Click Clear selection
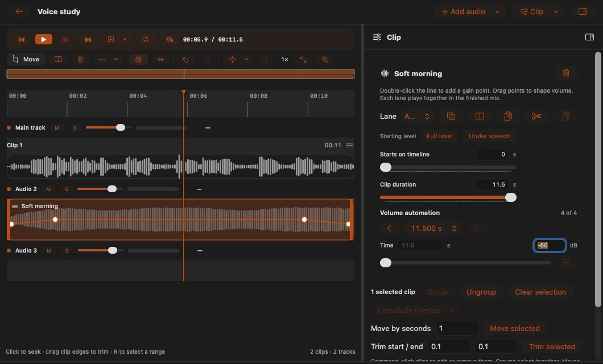This screenshot has width=603, height=364. [x=540, y=292]
